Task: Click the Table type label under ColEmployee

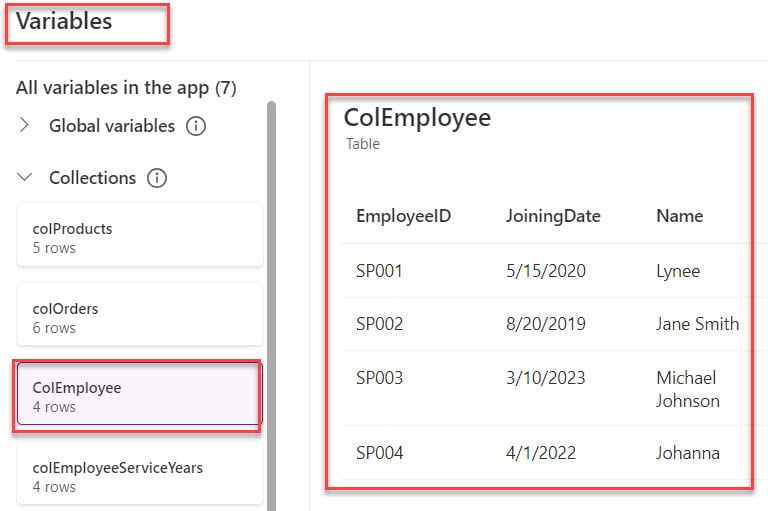Action: (362, 144)
